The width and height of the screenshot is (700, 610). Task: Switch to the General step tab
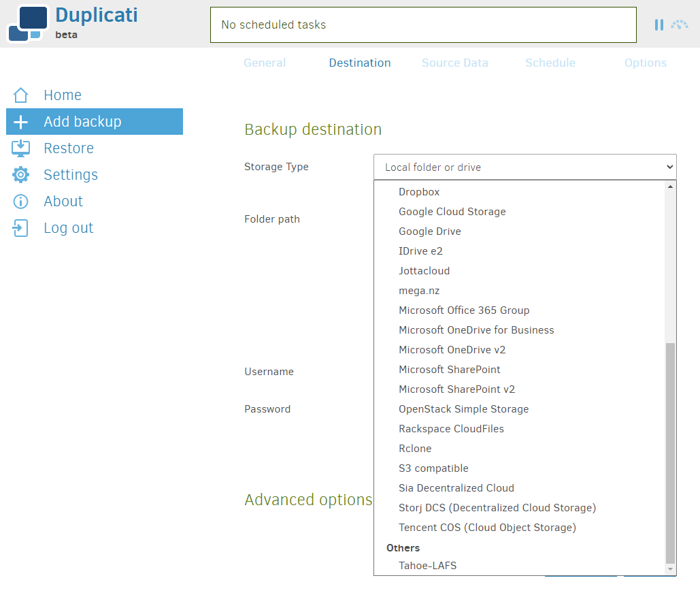point(265,63)
